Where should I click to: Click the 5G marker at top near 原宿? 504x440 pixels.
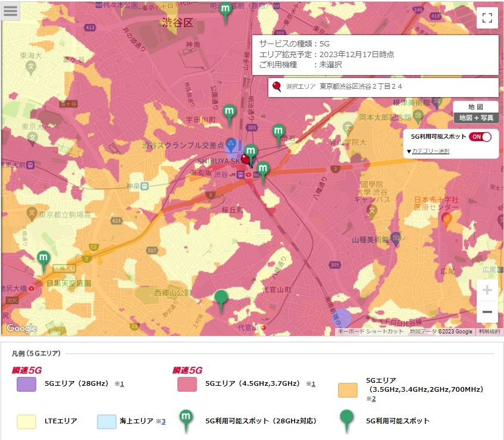[x=226, y=11]
